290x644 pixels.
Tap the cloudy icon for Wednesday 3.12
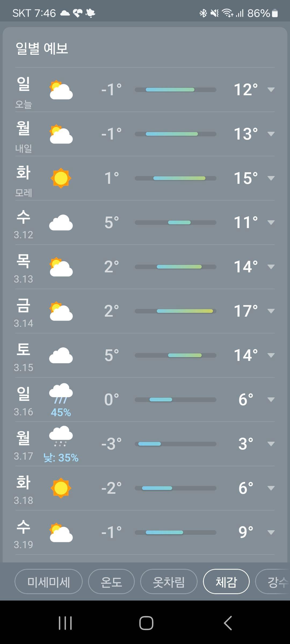pos(61,222)
